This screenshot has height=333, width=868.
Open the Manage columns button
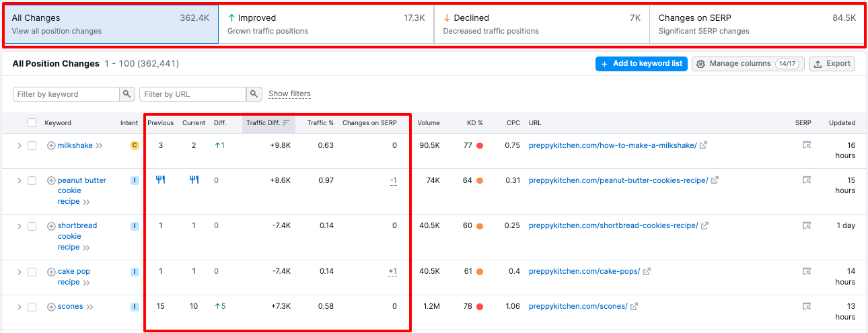pos(748,64)
